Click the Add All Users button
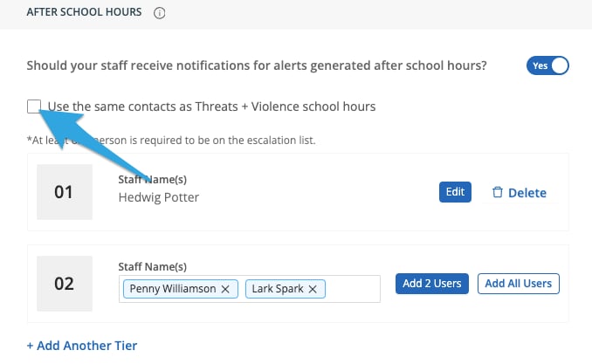The width and height of the screenshot is (592, 364). pyautogui.click(x=519, y=284)
